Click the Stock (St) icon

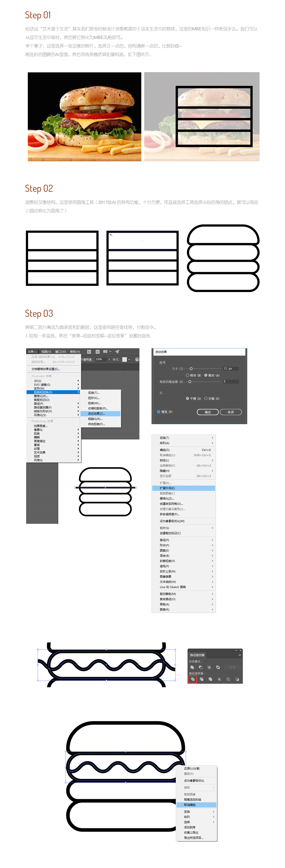tap(97, 351)
